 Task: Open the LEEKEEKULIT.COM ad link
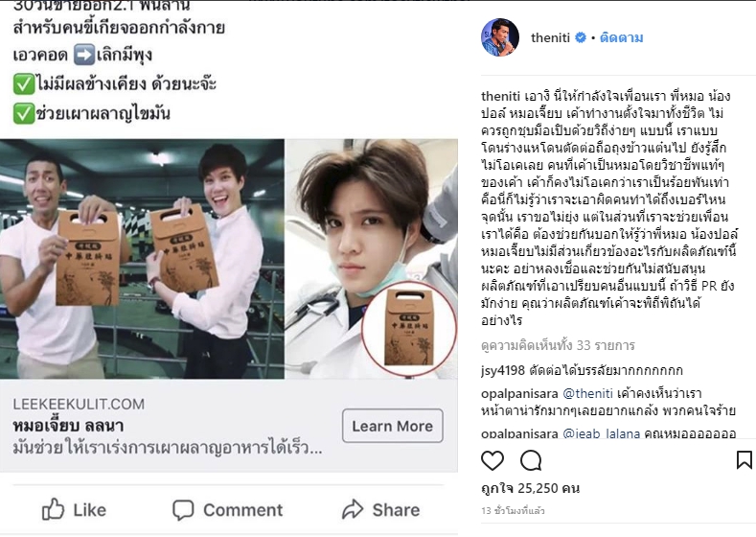(79, 404)
